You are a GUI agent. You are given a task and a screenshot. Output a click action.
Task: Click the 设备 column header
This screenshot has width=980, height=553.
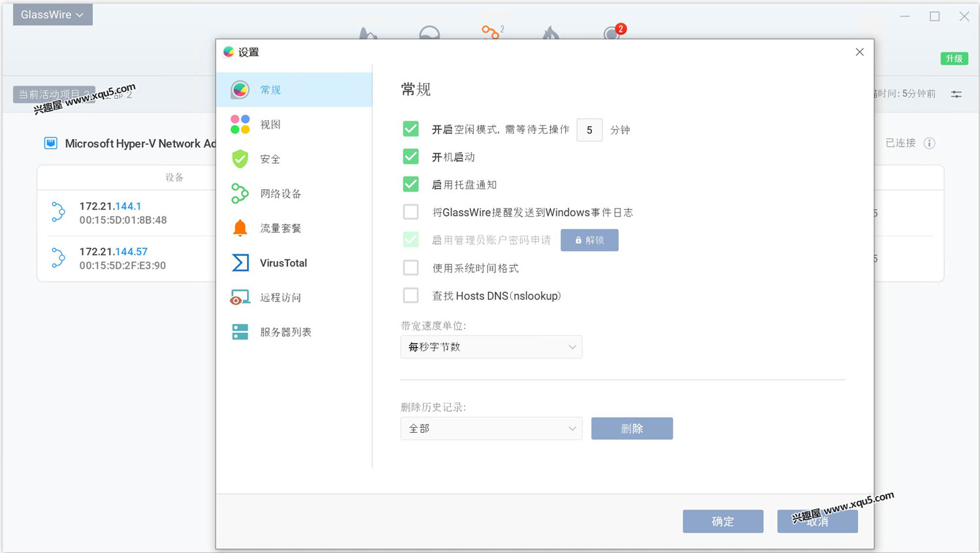[x=174, y=178]
